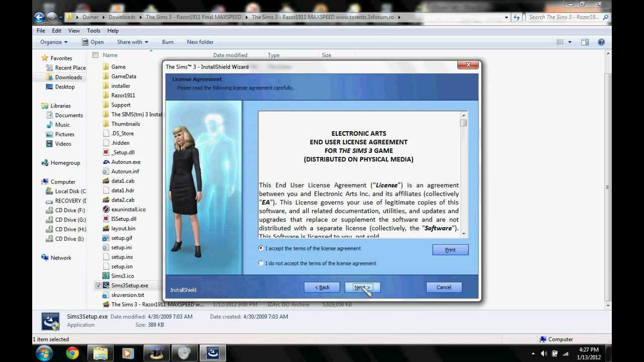The image size is (644, 362).
Task: Click the address bar refresh icon
Action: pyautogui.click(x=517, y=17)
